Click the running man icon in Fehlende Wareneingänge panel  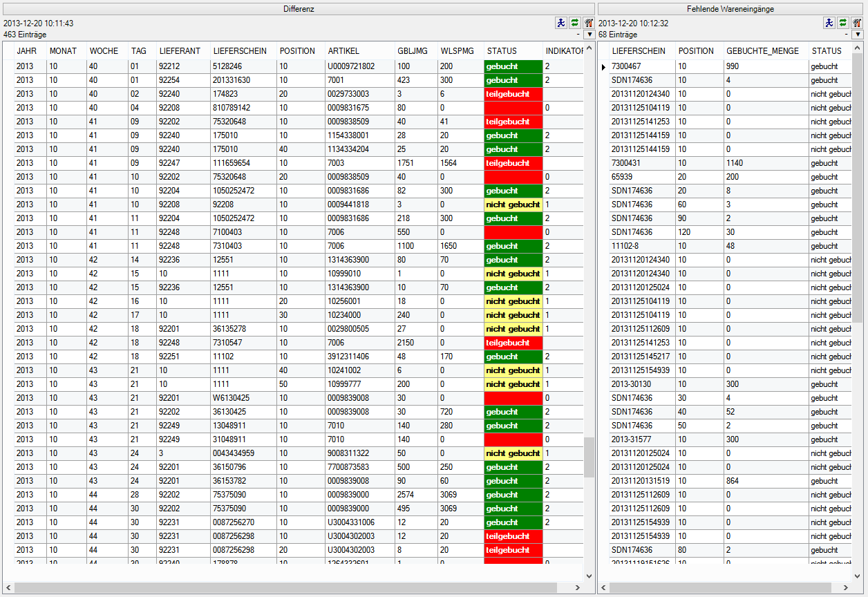829,23
